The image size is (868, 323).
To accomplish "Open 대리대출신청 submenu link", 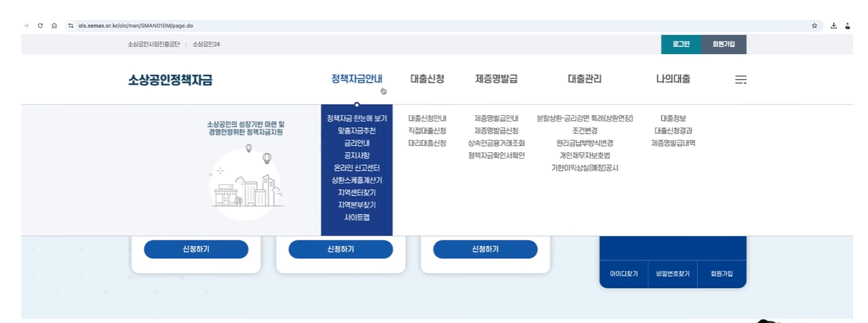I will (427, 143).
